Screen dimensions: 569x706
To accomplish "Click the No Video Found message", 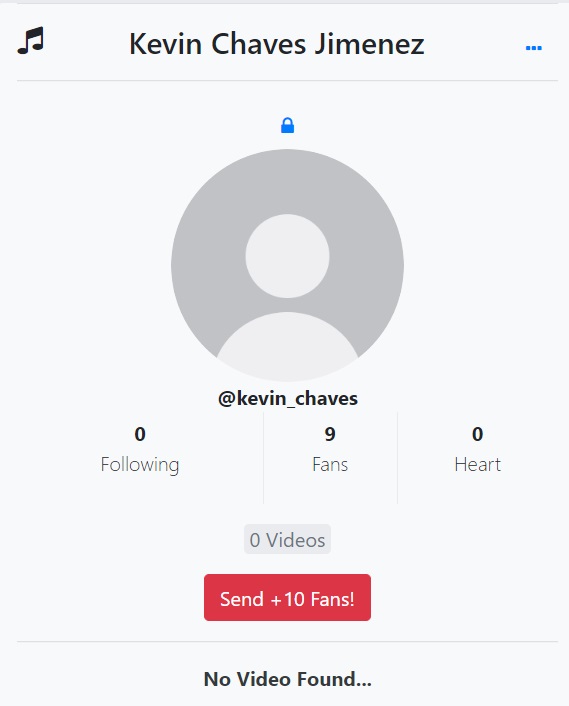I will click(x=288, y=679).
